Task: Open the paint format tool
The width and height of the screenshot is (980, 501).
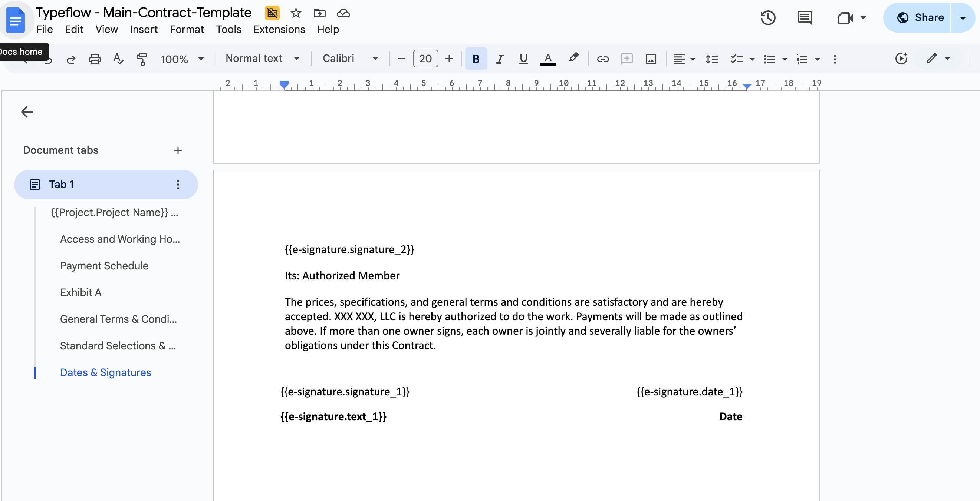Action: 142,59
